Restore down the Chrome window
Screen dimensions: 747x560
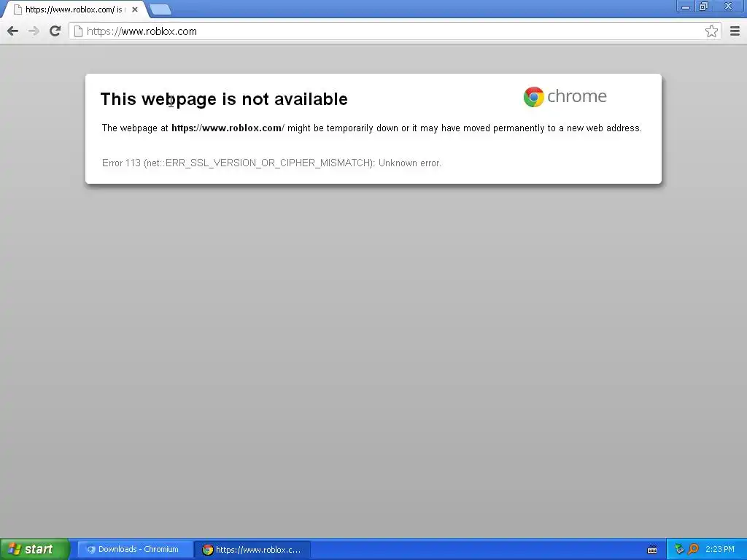704,7
